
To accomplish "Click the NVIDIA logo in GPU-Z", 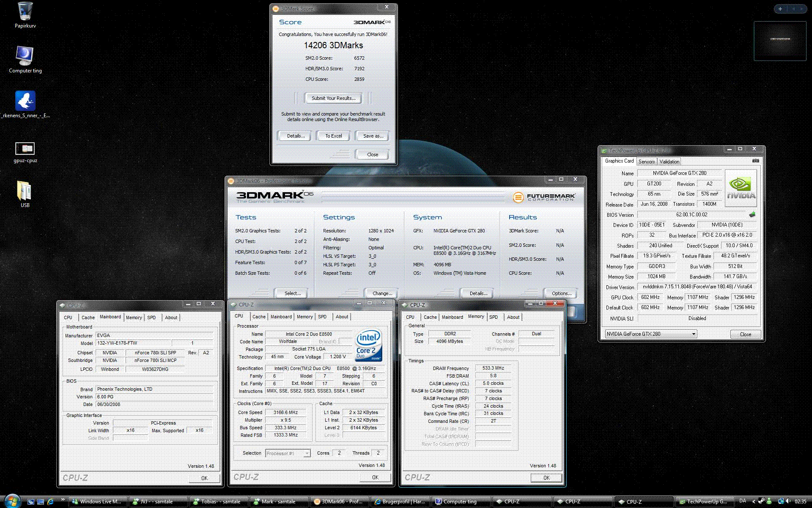I will pyautogui.click(x=741, y=188).
